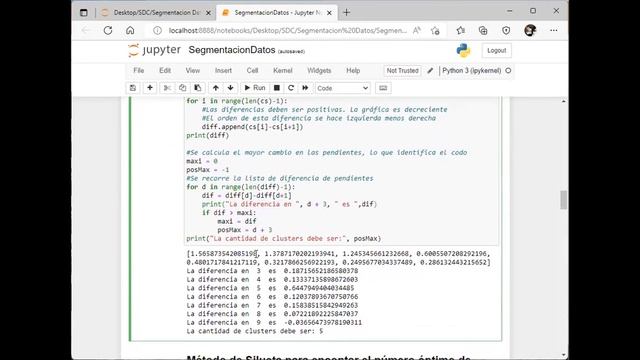Cut selected cells with scissors icon

pos(167,88)
